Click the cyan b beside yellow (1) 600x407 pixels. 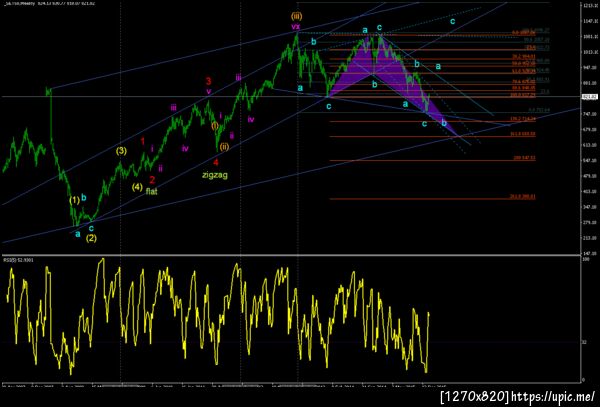click(x=84, y=197)
